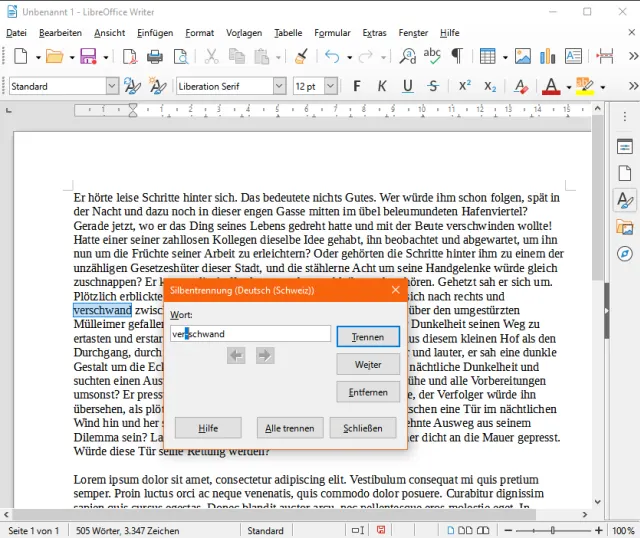Open the Gallery icon in sidebar
This screenshot has width=640, height=538.
[x=625, y=226]
